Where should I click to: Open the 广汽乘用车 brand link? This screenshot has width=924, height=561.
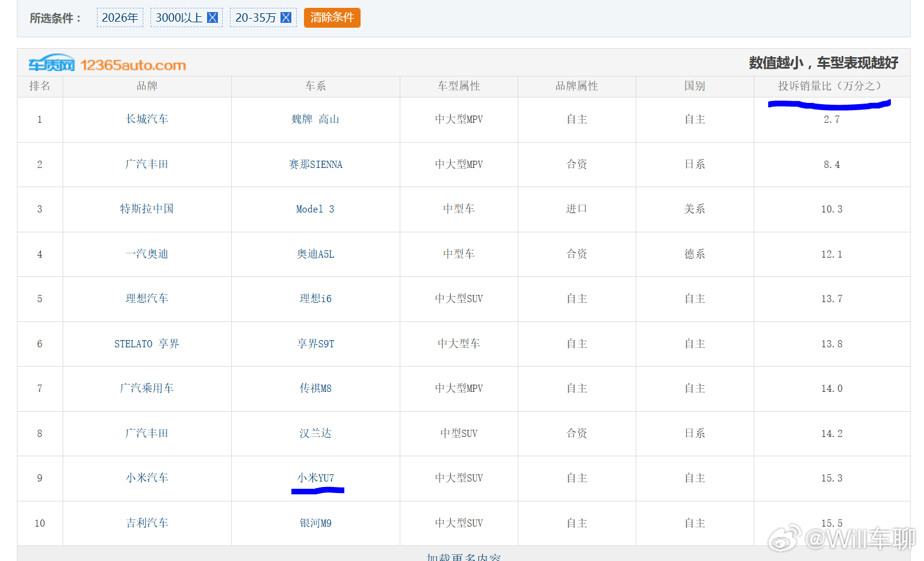point(147,388)
